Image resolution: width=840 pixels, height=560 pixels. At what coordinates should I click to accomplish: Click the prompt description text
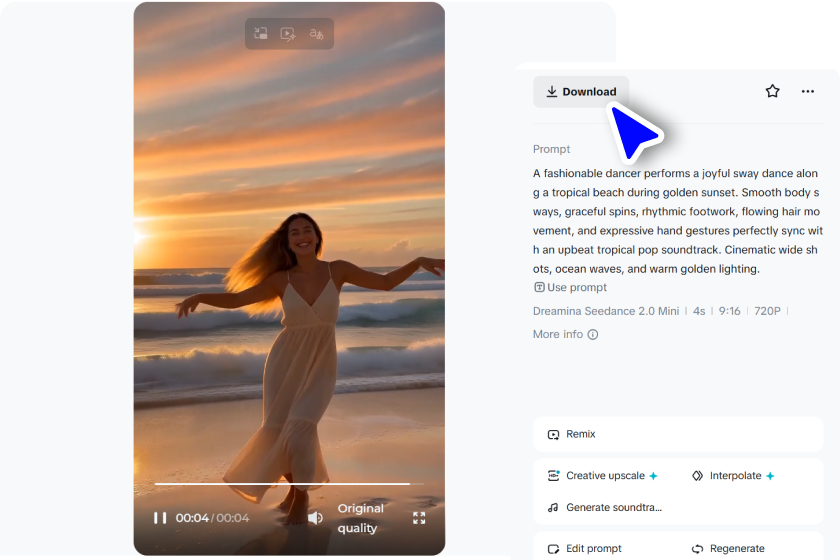[678, 221]
